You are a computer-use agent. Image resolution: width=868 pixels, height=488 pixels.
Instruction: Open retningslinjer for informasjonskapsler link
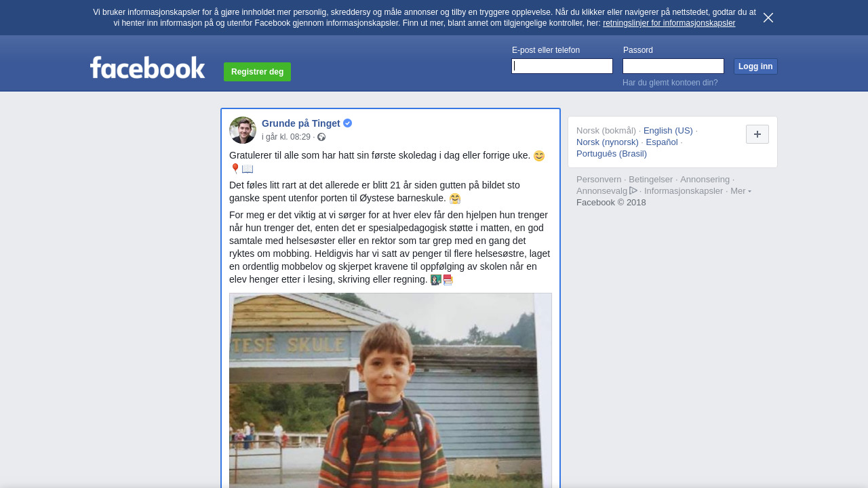tap(669, 23)
